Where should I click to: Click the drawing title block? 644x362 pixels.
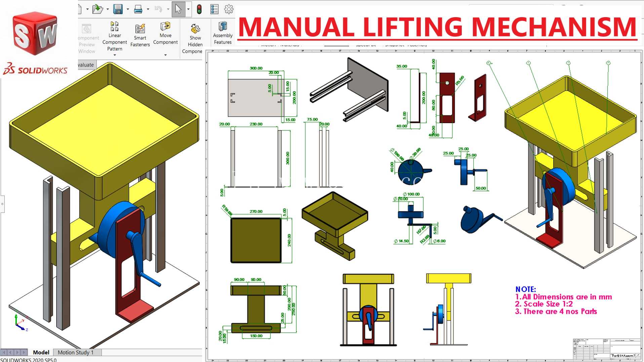(x=607, y=349)
